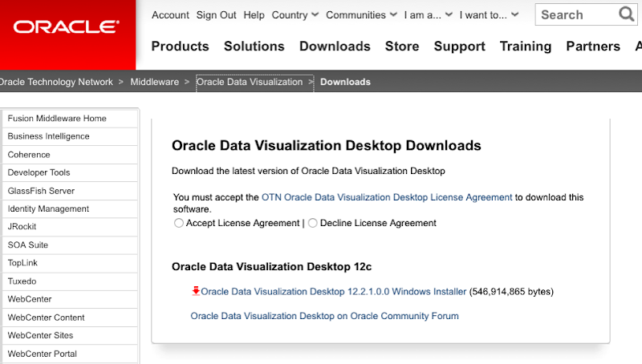
Task: Select Business Intelligence in the sidebar
Action: click(x=49, y=136)
